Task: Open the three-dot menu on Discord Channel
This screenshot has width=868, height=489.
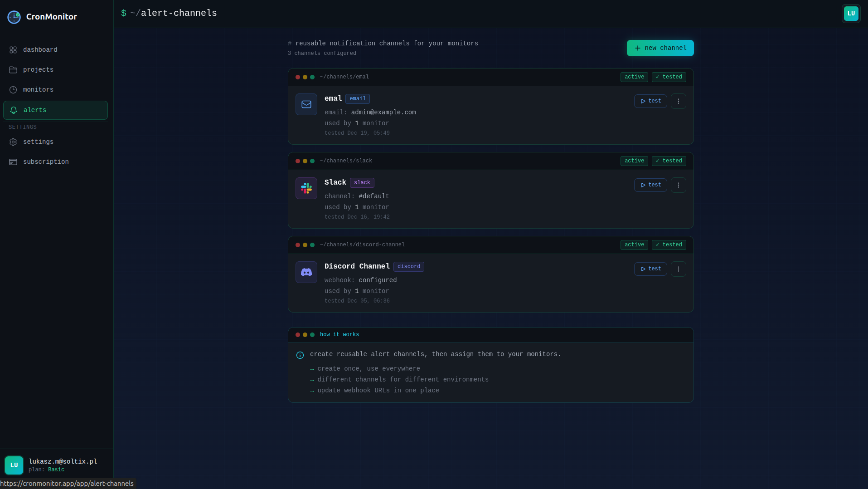Action: (x=678, y=269)
